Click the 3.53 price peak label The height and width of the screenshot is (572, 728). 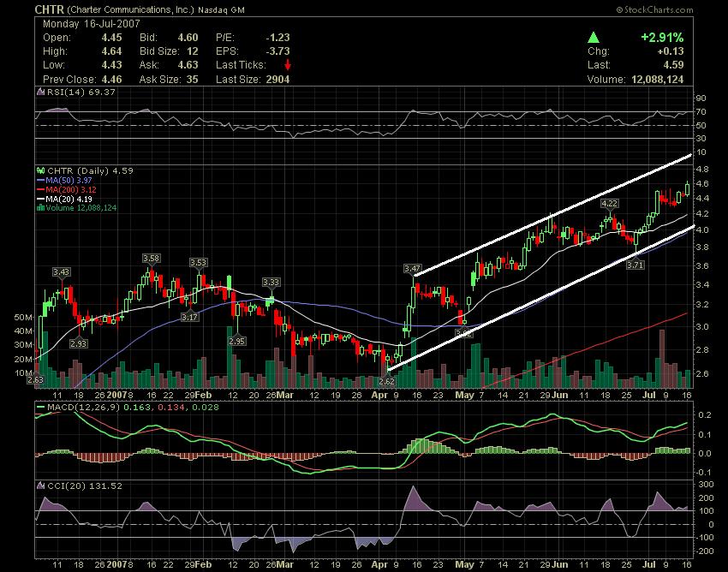tap(198, 263)
